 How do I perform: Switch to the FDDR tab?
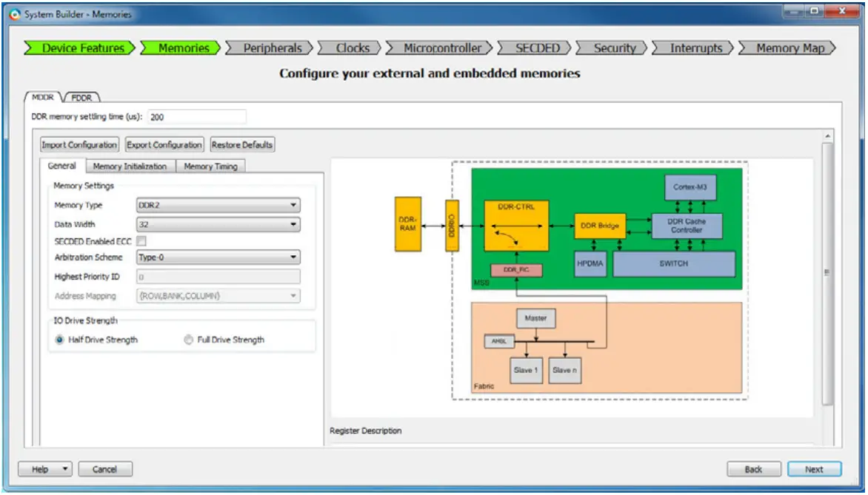[81, 96]
